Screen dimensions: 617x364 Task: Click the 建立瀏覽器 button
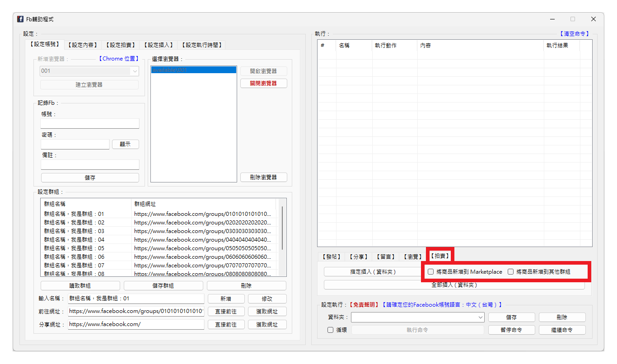coord(89,84)
